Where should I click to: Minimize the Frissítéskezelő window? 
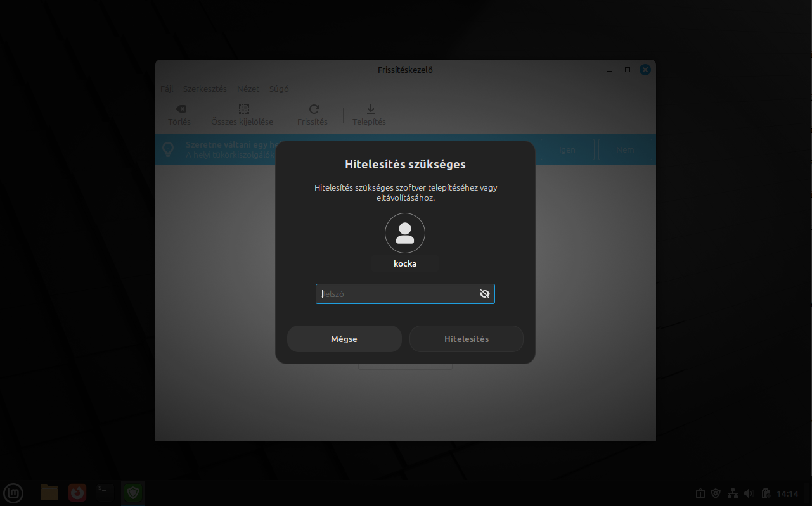coord(609,70)
